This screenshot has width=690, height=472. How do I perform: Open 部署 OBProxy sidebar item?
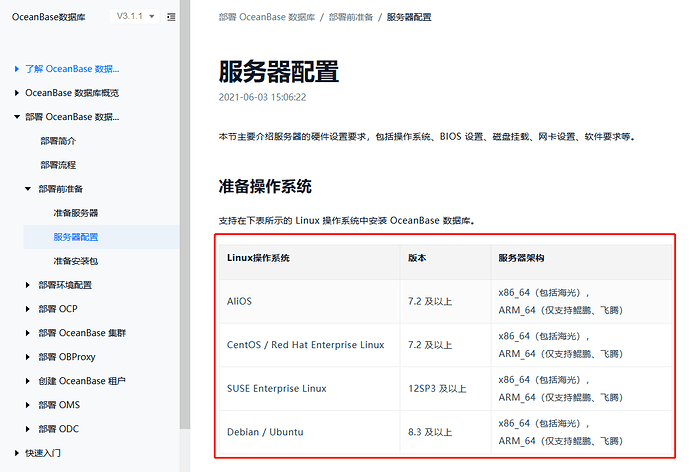click(67, 357)
